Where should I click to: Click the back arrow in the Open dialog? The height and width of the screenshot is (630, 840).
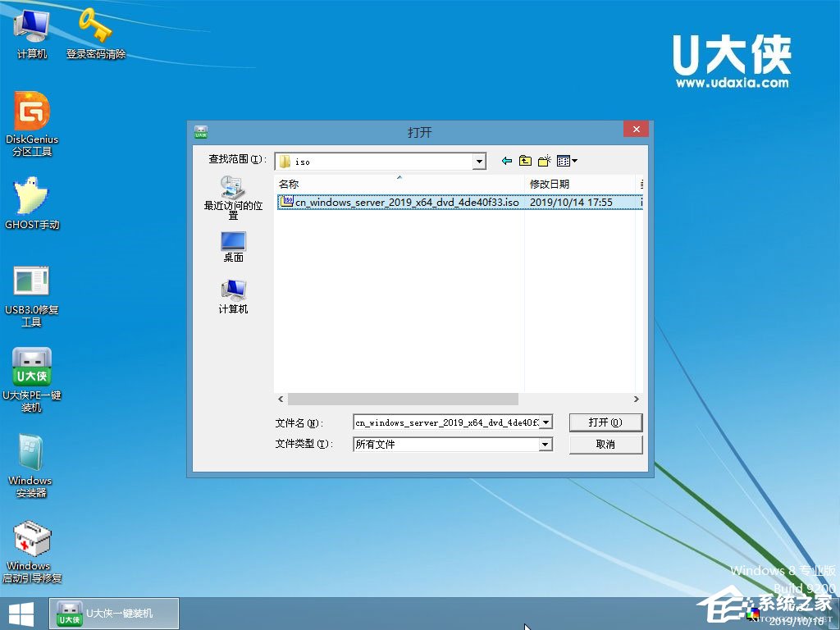pos(507,160)
